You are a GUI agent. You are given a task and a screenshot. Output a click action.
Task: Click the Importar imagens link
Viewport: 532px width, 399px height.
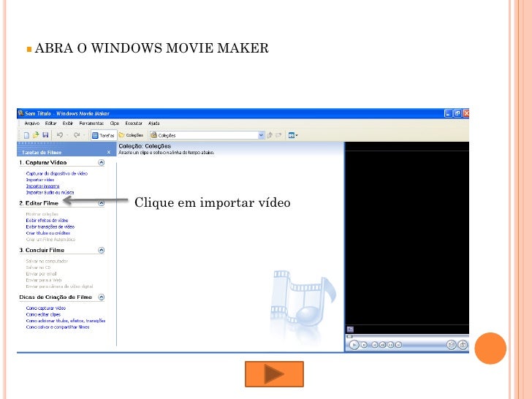click(x=42, y=186)
